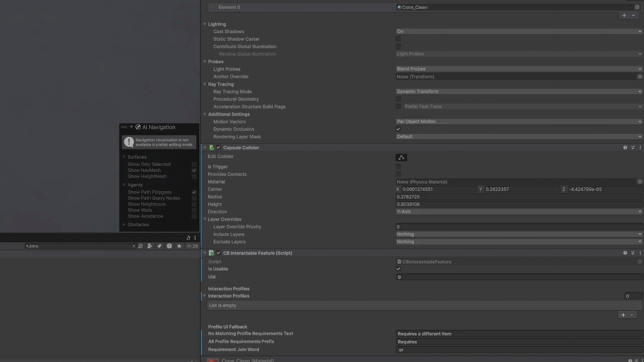Uncheck the Dynamic Occlusion checkbox
This screenshot has width=644, height=362.
coord(398,129)
